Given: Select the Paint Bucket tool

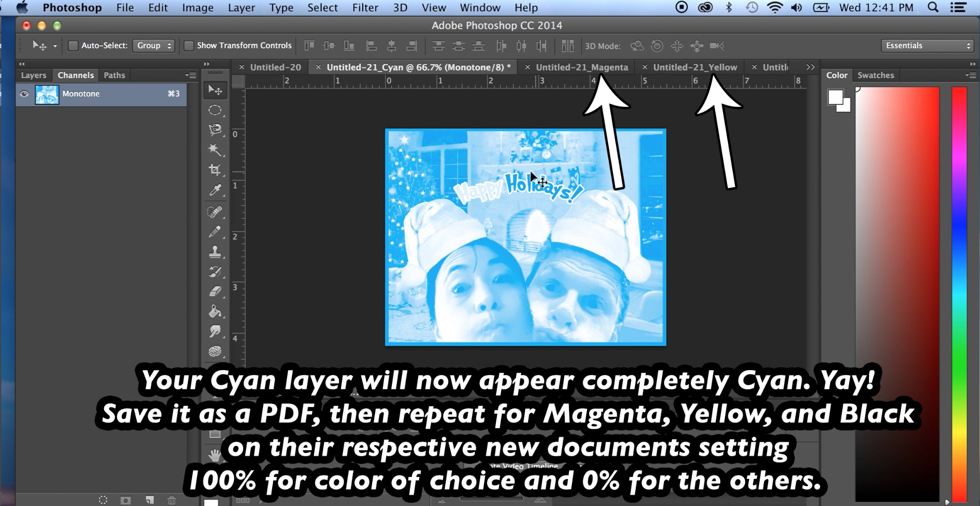Looking at the screenshot, I should (x=215, y=311).
